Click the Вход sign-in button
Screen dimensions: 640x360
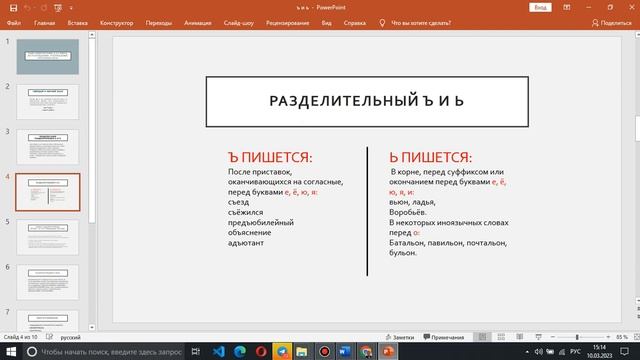click(x=540, y=7)
